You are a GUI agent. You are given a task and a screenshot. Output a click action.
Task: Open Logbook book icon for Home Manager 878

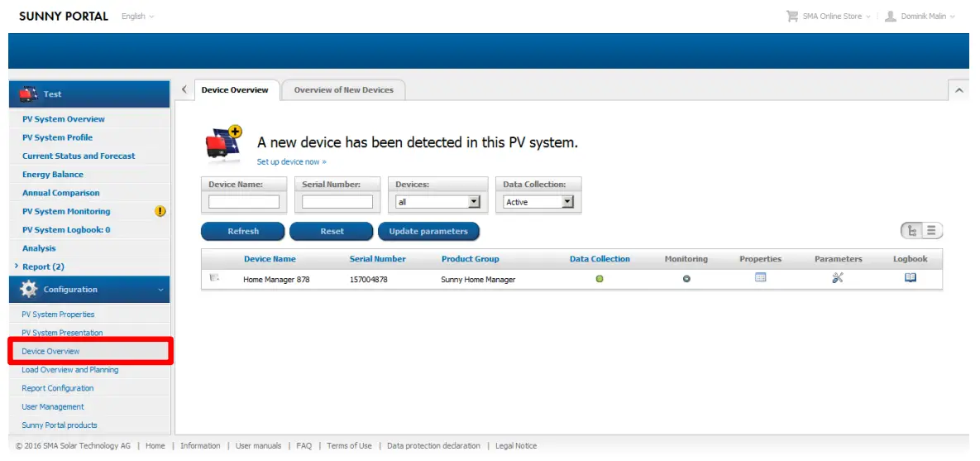pos(910,278)
